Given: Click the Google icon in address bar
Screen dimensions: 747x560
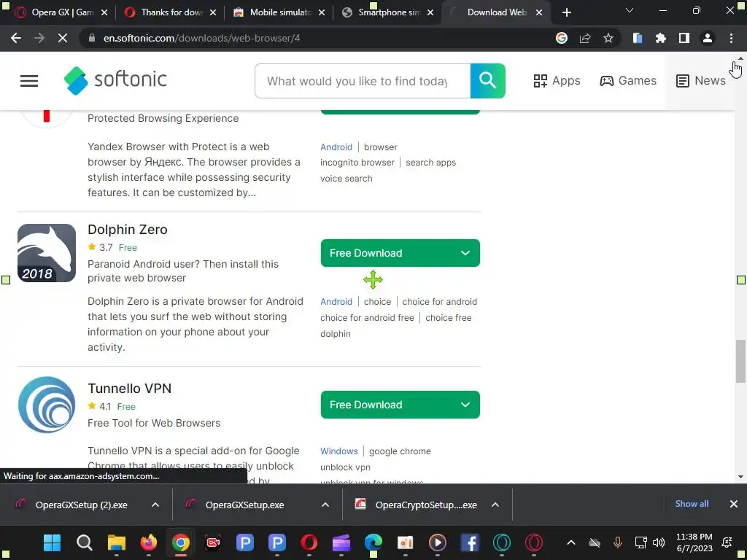Looking at the screenshot, I should pyautogui.click(x=562, y=38).
